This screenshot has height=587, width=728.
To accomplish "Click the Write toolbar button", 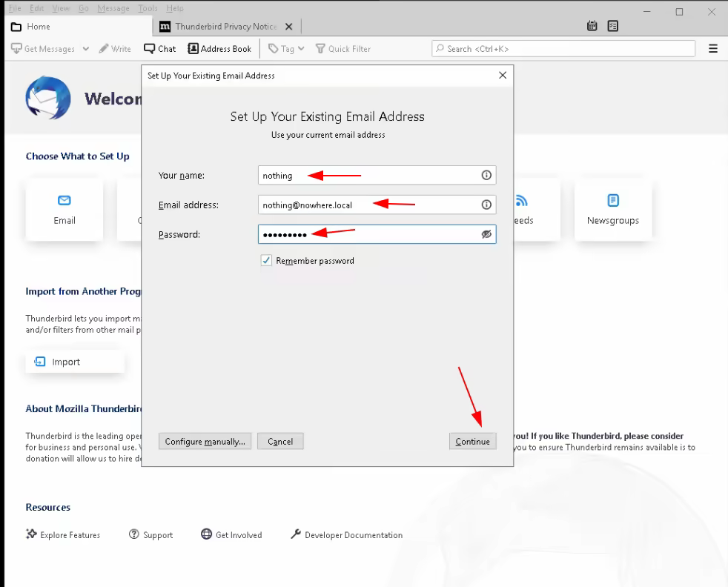I will (115, 49).
